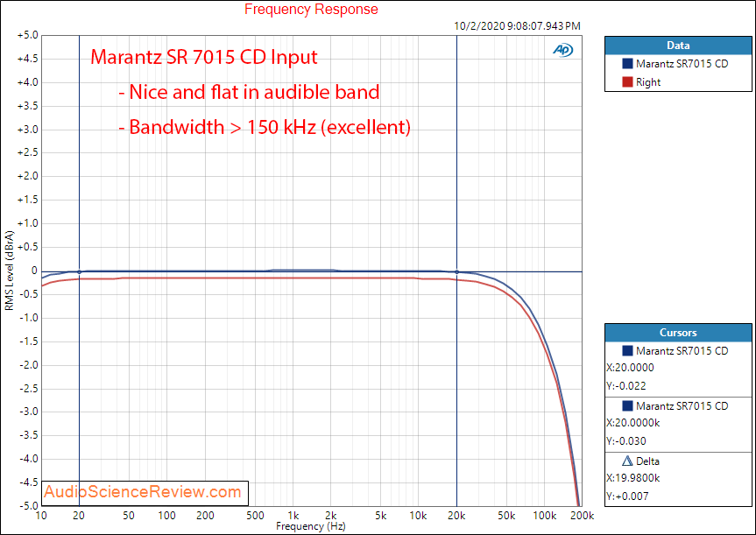Click the Frequency Response chart title
Image resolution: width=756 pixels, height=535 pixels.
click(x=311, y=10)
